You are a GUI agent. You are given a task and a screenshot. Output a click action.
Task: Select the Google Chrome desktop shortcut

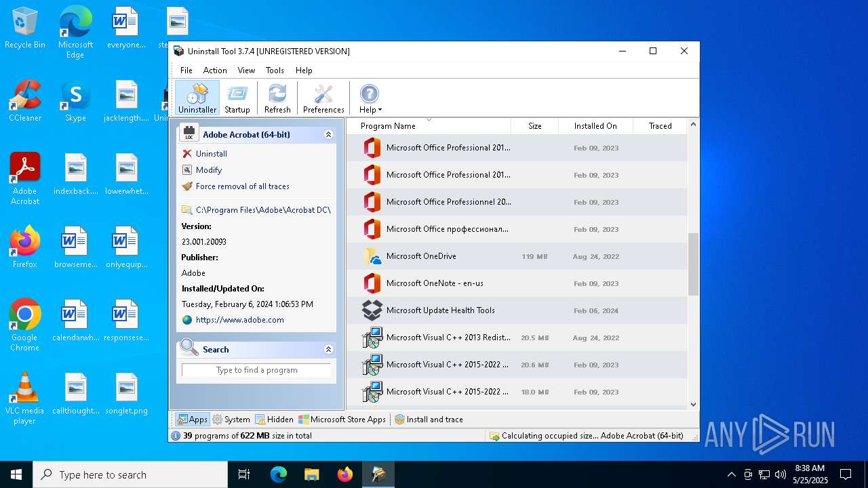click(25, 325)
